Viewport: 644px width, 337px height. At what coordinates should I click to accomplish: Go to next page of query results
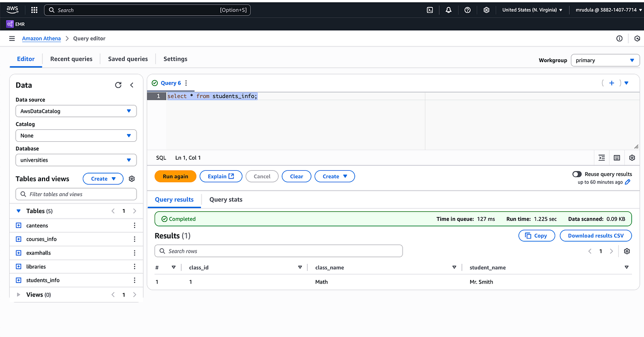(x=611, y=251)
